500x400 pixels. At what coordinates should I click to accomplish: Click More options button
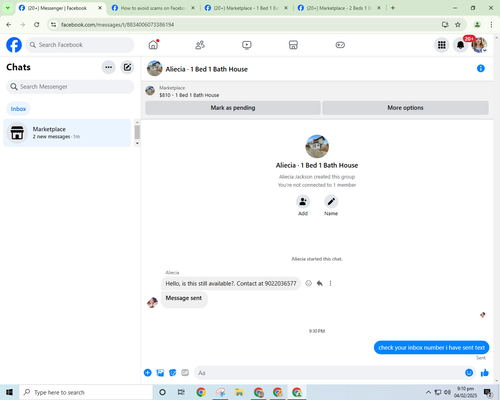pyautogui.click(x=405, y=108)
